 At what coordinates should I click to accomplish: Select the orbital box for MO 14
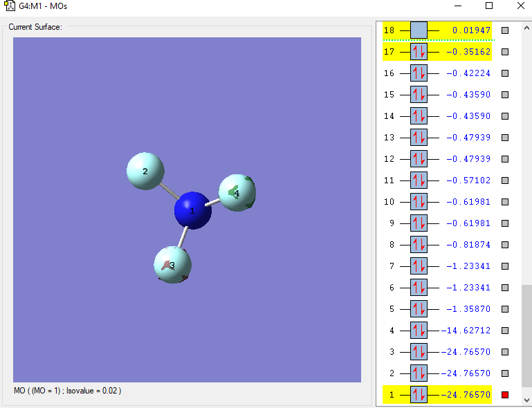coord(419,116)
